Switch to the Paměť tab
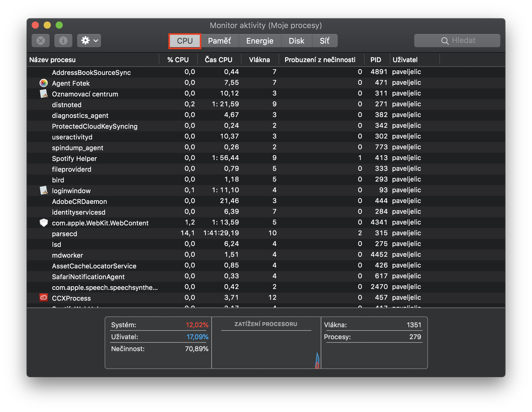 click(x=219, y=41)
